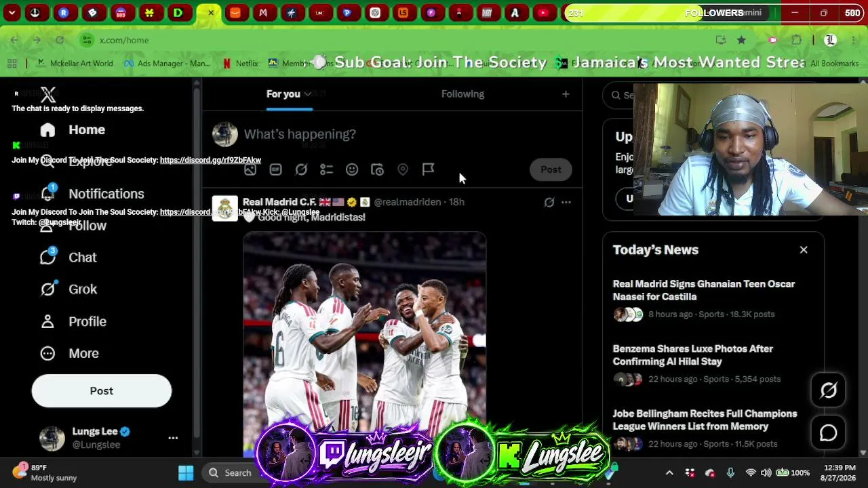Screen dimensions: 868x488
Task: Open your Profile page
Action: point(73,321)
